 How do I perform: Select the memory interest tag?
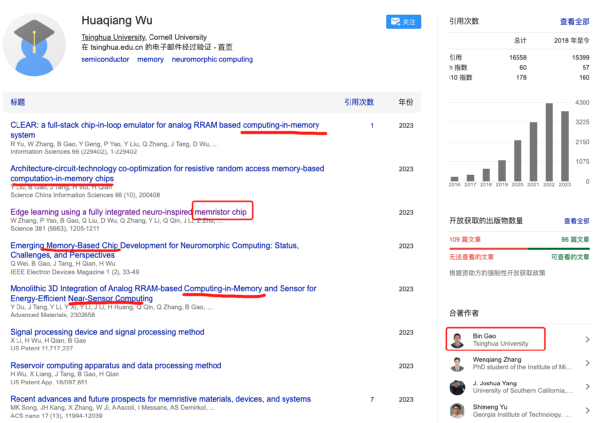150,59
